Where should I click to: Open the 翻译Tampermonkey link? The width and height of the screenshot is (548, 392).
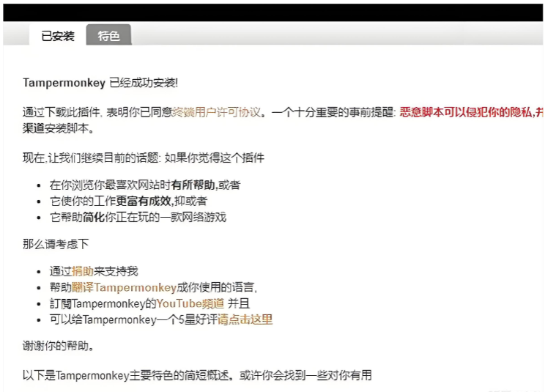[124, 287]
